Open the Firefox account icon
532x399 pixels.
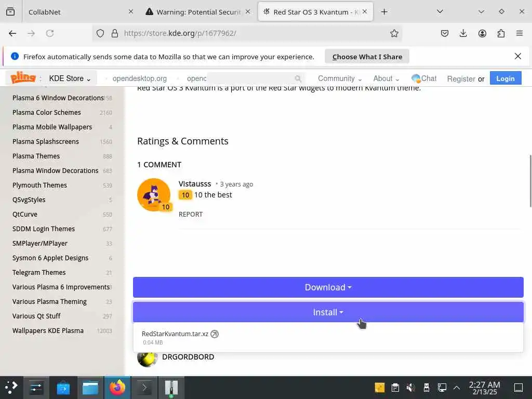pos(482,33)
